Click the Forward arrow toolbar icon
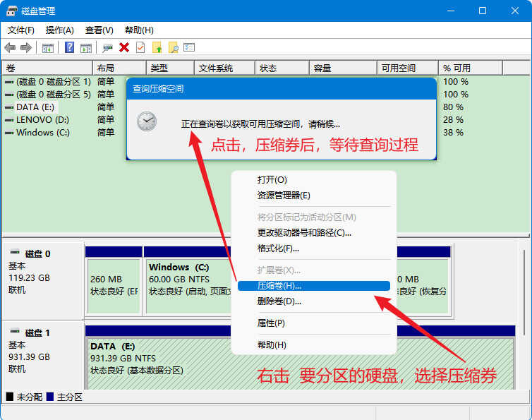Image resolution: width=532 pixels, height=420 pixels. (x=26, y=47)
